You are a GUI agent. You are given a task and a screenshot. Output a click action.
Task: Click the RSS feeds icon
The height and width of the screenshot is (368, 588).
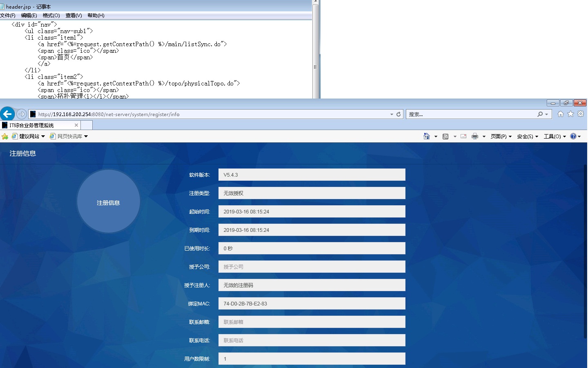tap(445, 137)
